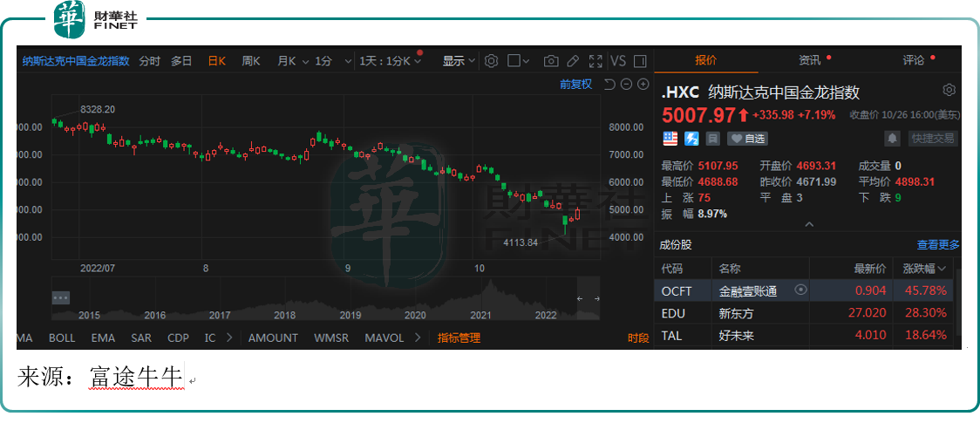Click 时段 time period button

[x=638, y=338]
